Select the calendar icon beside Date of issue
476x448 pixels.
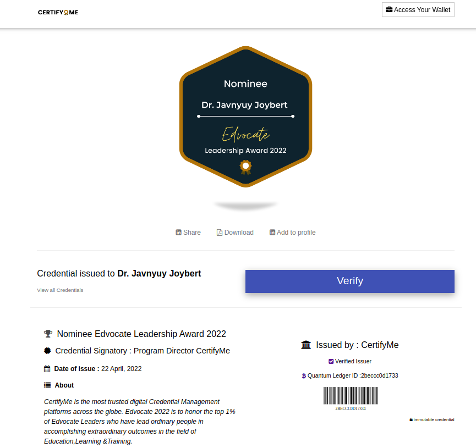click(48, 368)
